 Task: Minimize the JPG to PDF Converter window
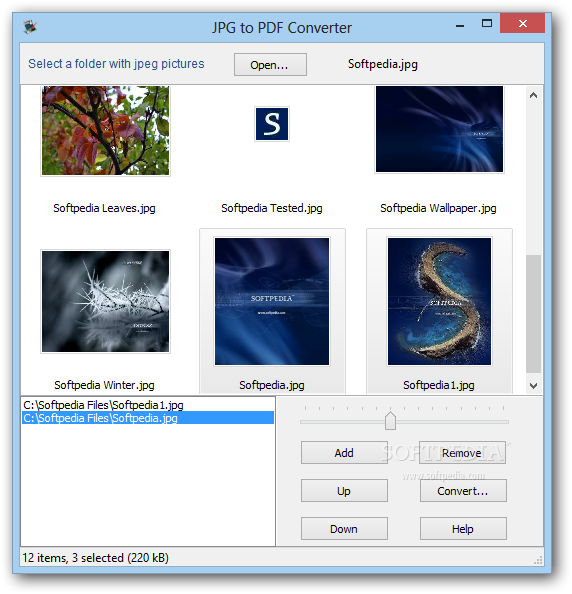click(460, 25)
